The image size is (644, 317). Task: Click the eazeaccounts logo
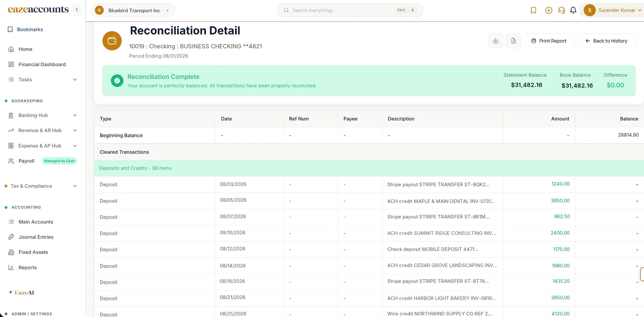[x=38, y=9]
